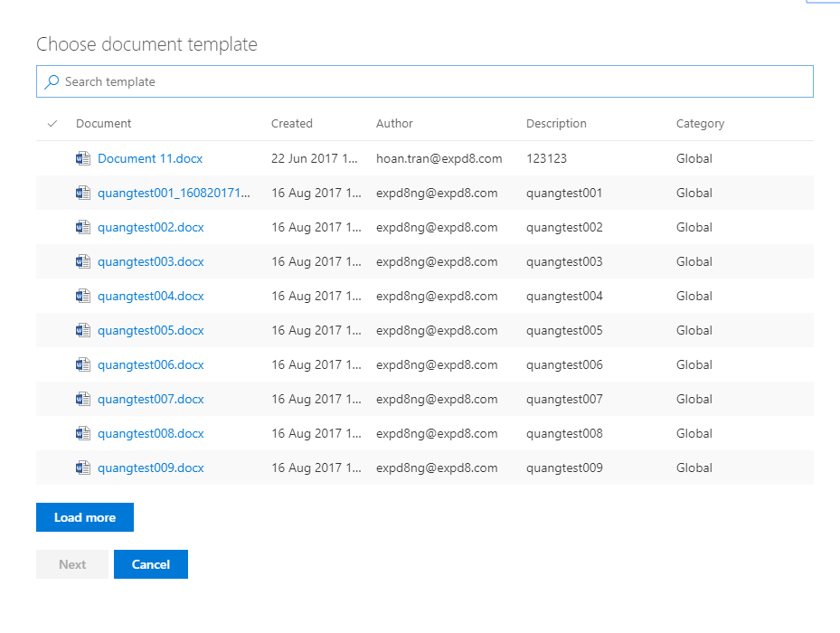Toggle the select-all checkmark in header
The width and height of the screenshot is (840, 633).
tap(52, 124)
